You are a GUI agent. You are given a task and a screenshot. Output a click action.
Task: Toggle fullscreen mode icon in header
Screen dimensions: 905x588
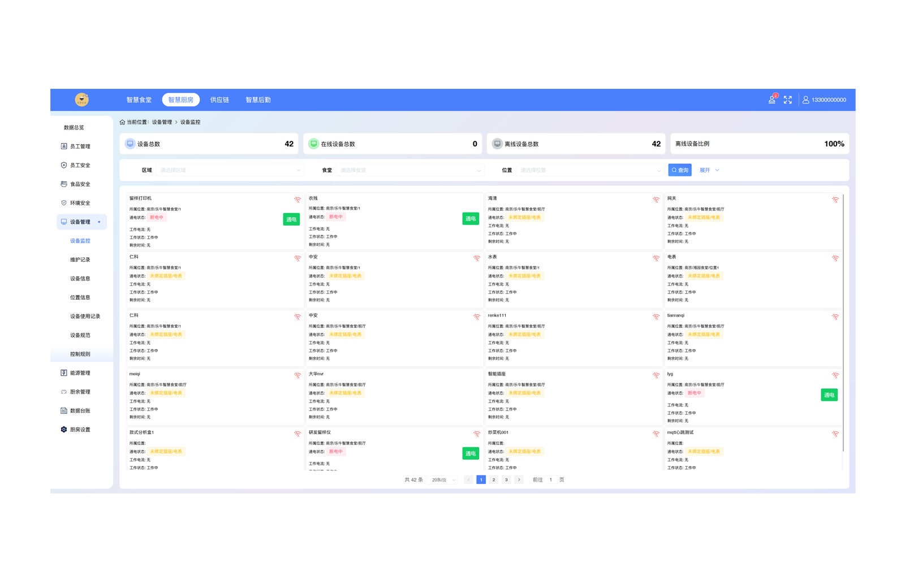point(788,100)
